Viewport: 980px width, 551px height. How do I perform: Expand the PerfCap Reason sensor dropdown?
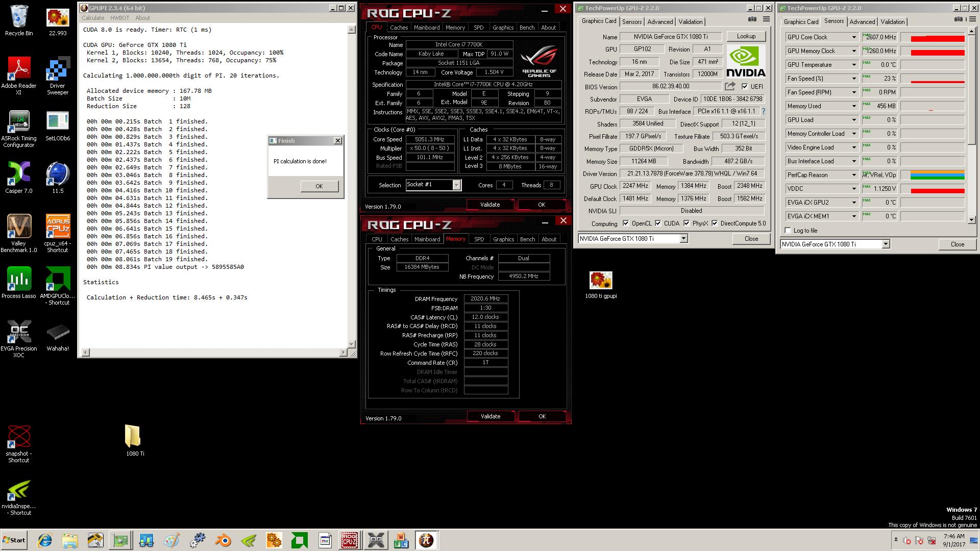[853, 175]
